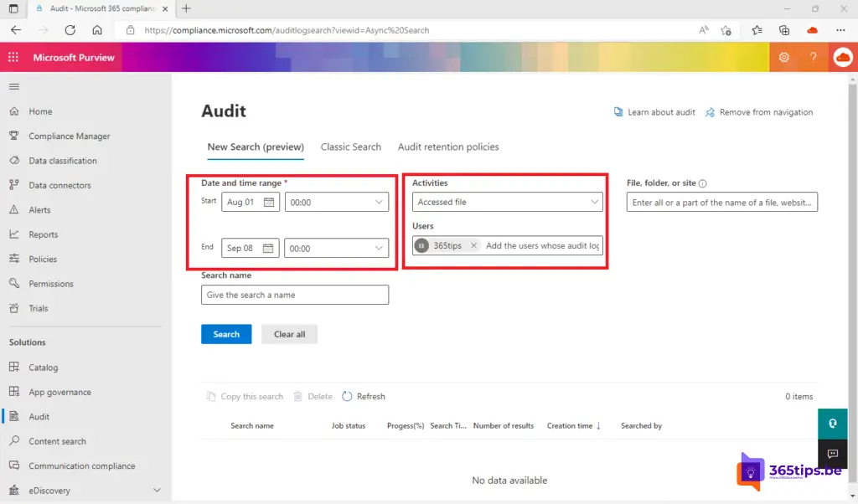Open the help question mark icon
858x504 pixels.
point(813,58)
